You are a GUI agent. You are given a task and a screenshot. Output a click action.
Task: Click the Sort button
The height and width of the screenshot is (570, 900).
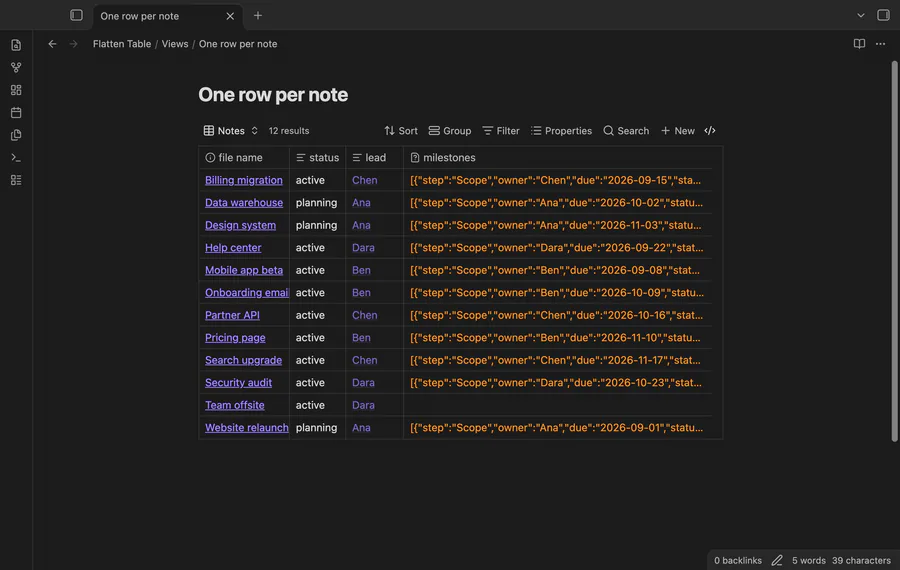coord(401,130)
